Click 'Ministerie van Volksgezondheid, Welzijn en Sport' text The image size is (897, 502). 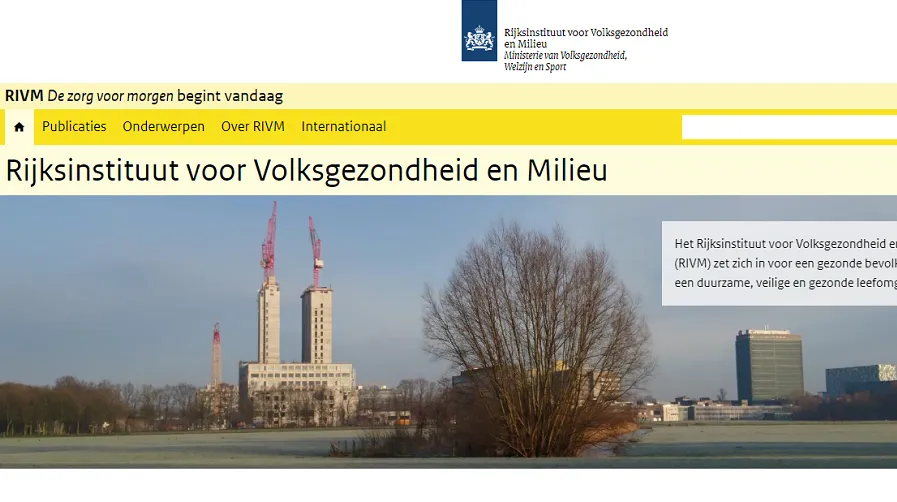(565, 61)
